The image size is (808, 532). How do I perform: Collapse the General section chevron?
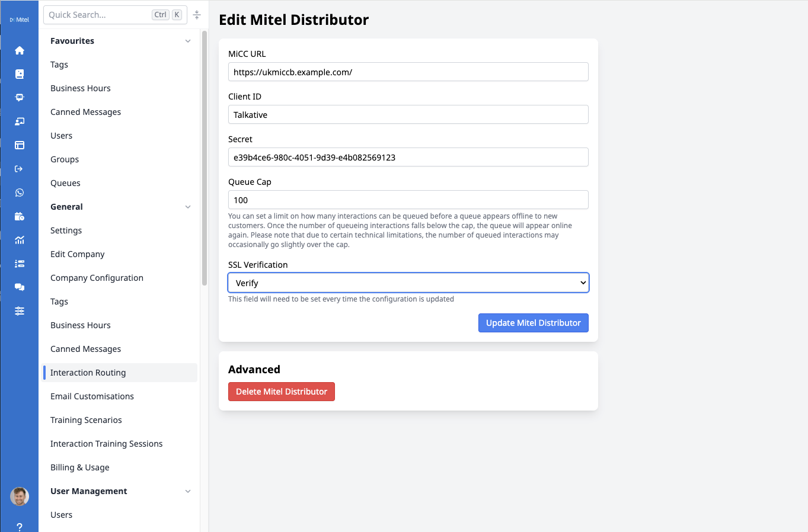pyautogui.click(x=188, y=207)
